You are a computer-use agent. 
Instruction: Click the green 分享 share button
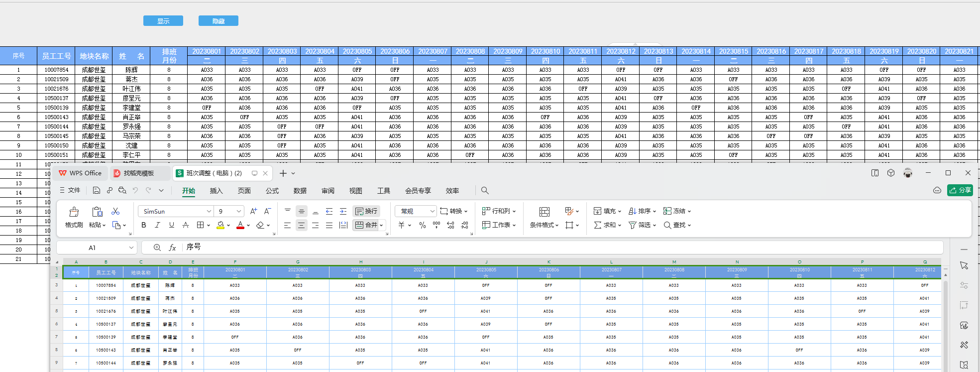point(960,190)
